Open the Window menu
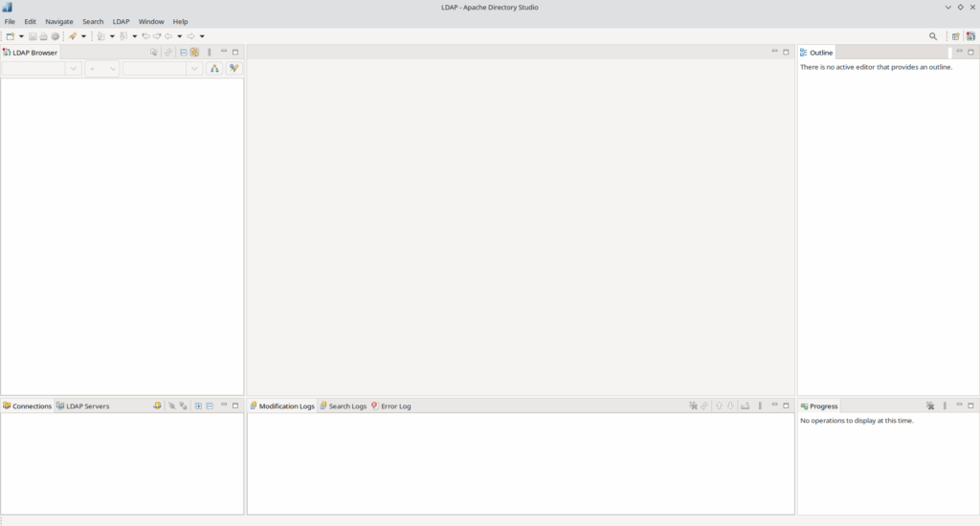Image resolution: width=980 pixels, height=526 pixels. 151,21
